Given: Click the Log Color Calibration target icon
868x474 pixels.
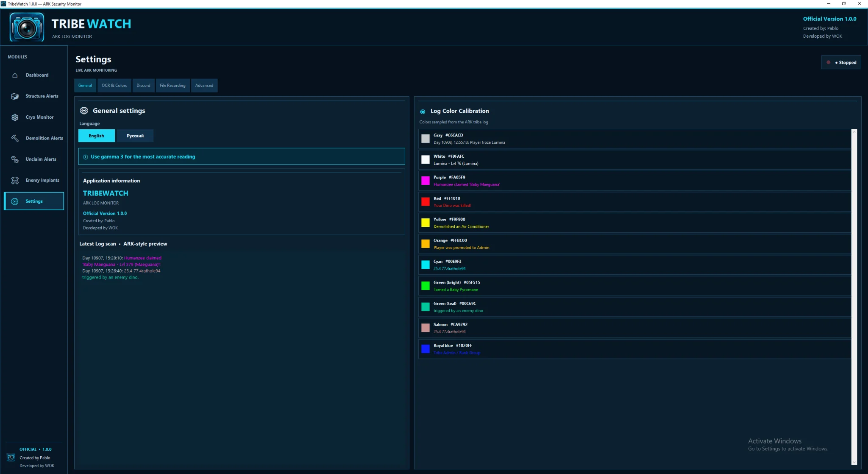Looking at the screenshot, I should click(423, 112).
